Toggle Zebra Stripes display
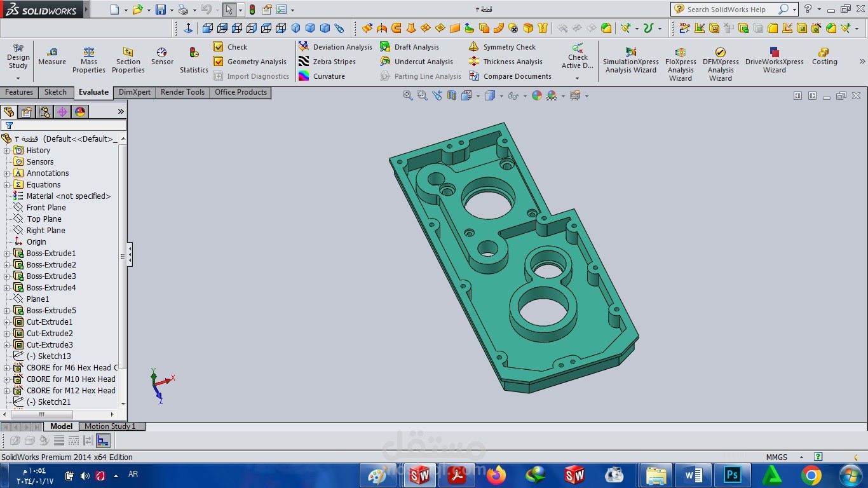The height and width of the screenshot is (488, 868). [327, 62]
